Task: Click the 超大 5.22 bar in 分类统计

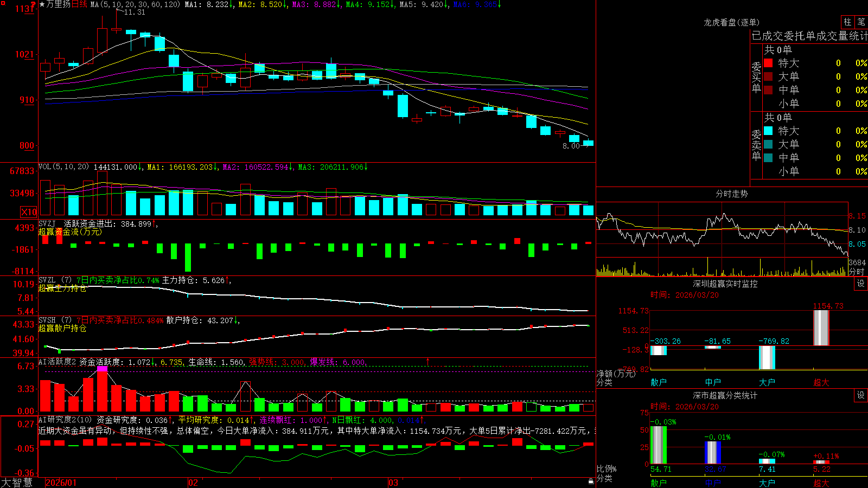Action: pyautogui.click(x=821, y=462)
